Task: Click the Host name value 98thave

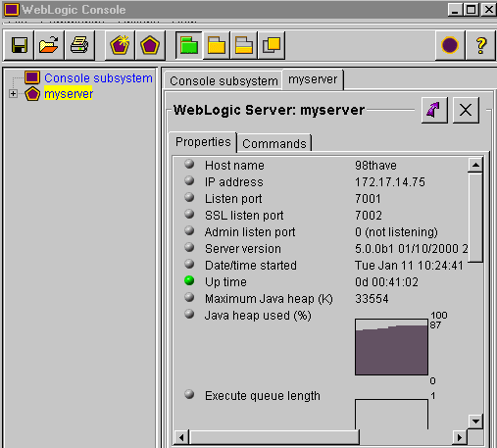Action: [x=375, y=166]
